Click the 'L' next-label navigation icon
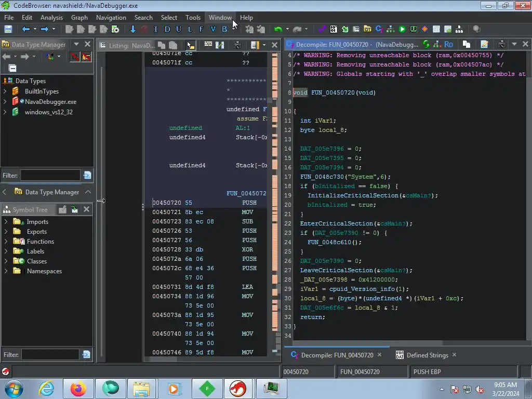This screenshot has height=399, width=532. 190,29
